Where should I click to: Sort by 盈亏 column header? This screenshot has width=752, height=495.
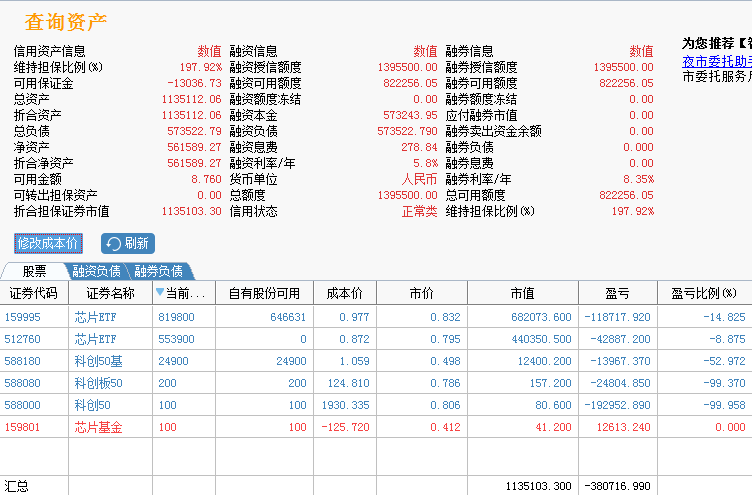tap(618, 293)
